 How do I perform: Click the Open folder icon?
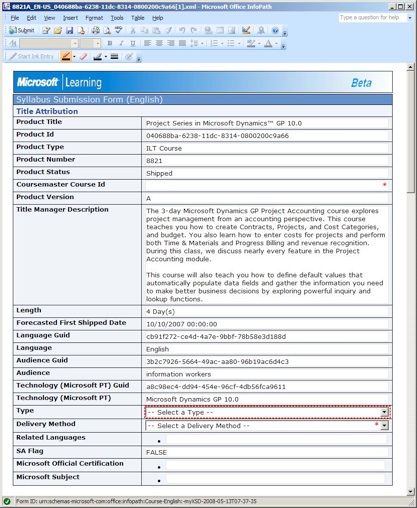pos(58,31)
